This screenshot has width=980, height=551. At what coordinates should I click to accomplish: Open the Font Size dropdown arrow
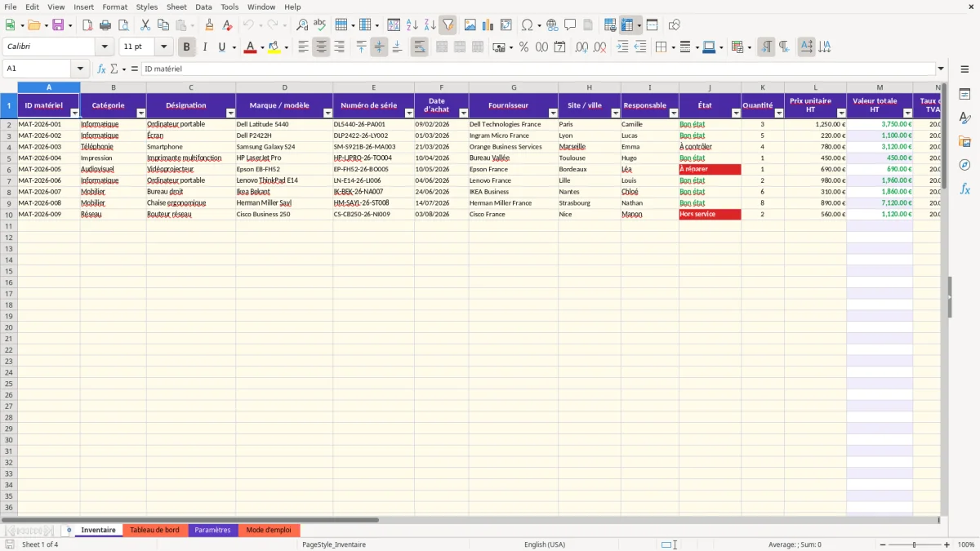click(x=164, y=47)
